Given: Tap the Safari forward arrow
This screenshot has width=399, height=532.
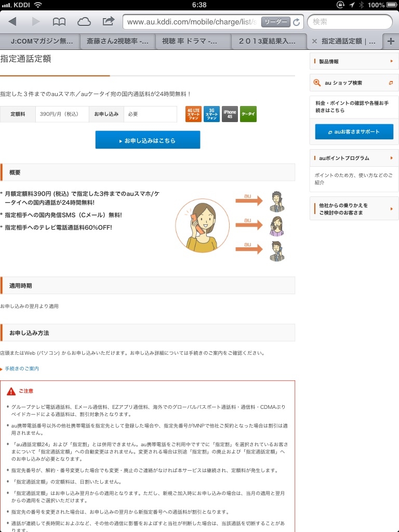Looking at the screenshot, I should 36,22.
